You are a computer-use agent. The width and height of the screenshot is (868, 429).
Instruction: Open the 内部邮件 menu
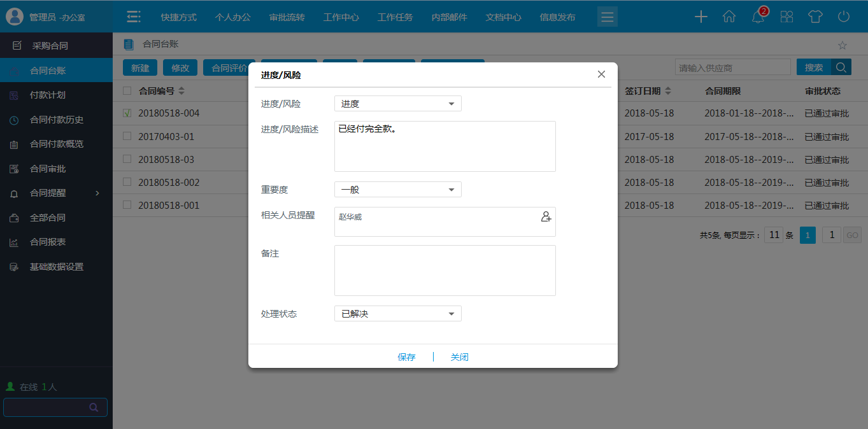pyautogui.click(x=449, y=17)
